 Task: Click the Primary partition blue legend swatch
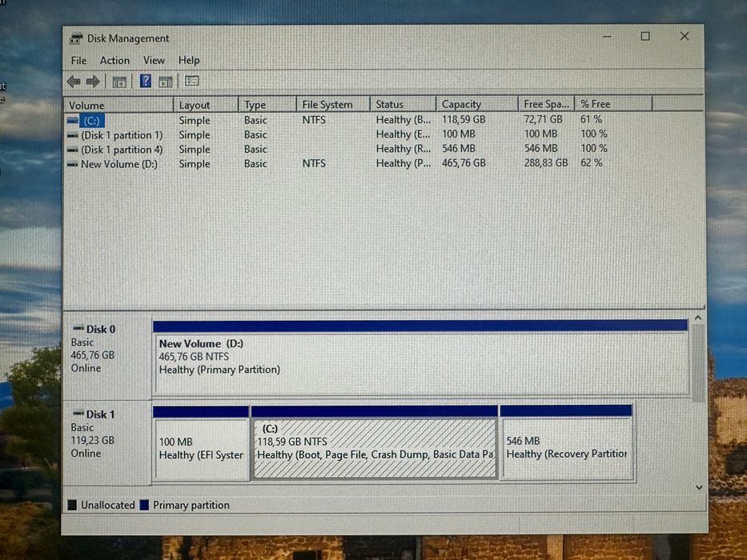(x=144, y=505)
